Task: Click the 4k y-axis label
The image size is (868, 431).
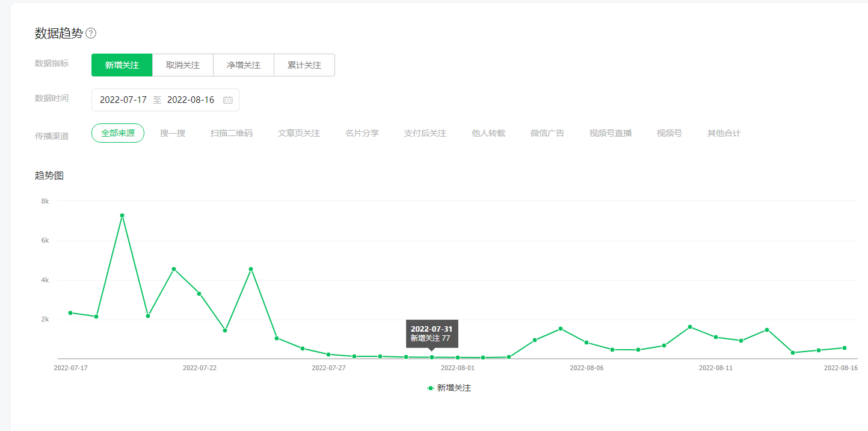Action: pos(45,280)
